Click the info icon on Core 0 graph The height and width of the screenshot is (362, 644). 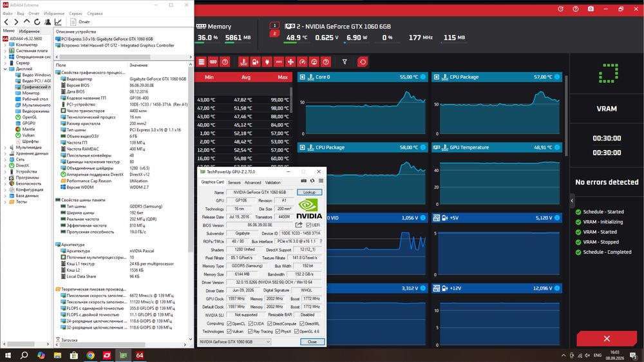click(x=423, y=77)
